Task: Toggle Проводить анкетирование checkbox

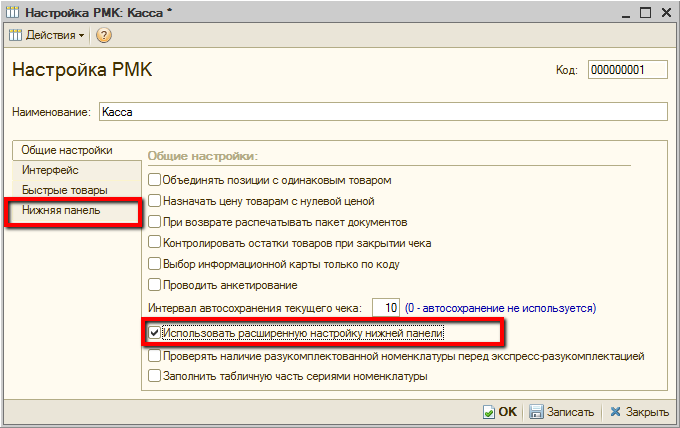Action: coord(154,284)
